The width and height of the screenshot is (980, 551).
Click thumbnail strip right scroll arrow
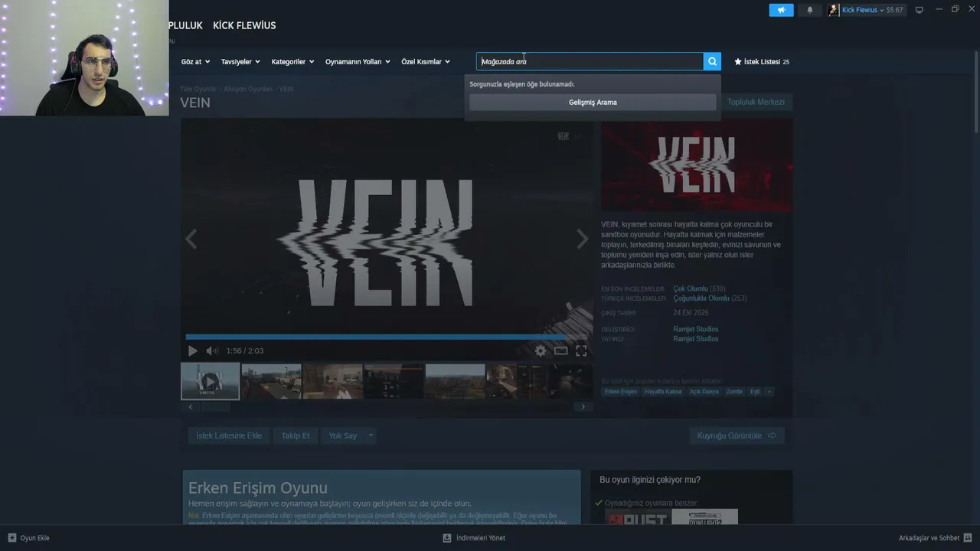click(x=583, y=407)
